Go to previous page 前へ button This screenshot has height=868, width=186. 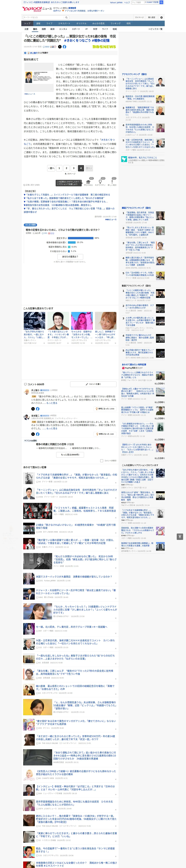(x=51, y=168)
